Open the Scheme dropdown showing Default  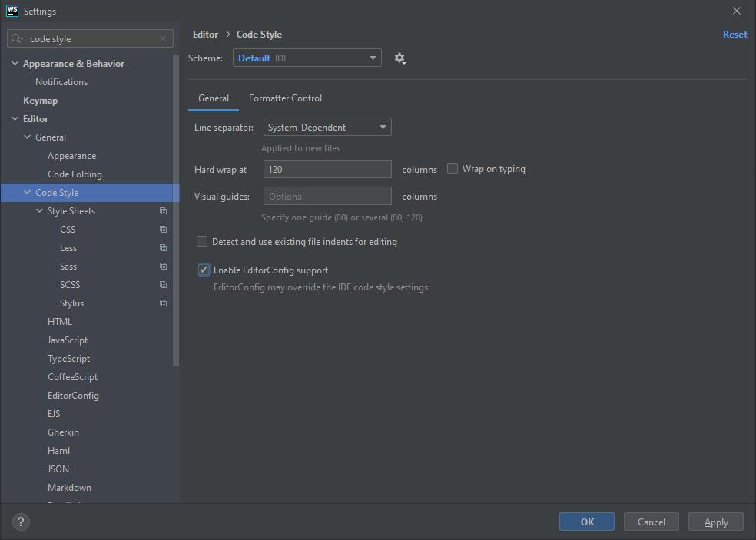307,58
